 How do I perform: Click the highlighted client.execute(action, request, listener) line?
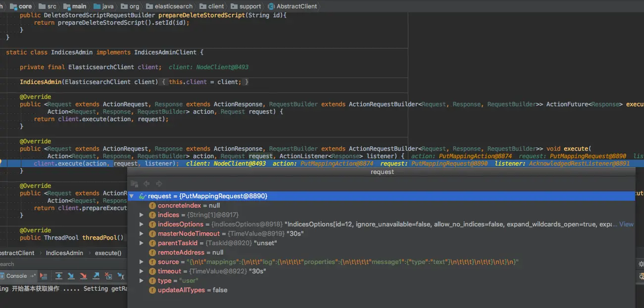point(106,164)
